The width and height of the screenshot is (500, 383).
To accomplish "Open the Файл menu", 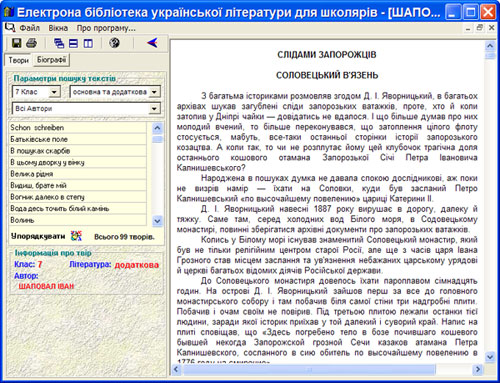I will [29, 28].
